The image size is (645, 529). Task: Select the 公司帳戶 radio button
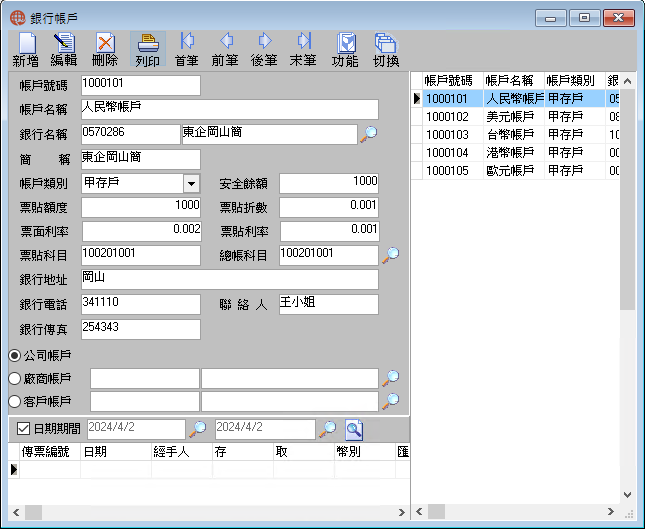(x=15, y=355)
